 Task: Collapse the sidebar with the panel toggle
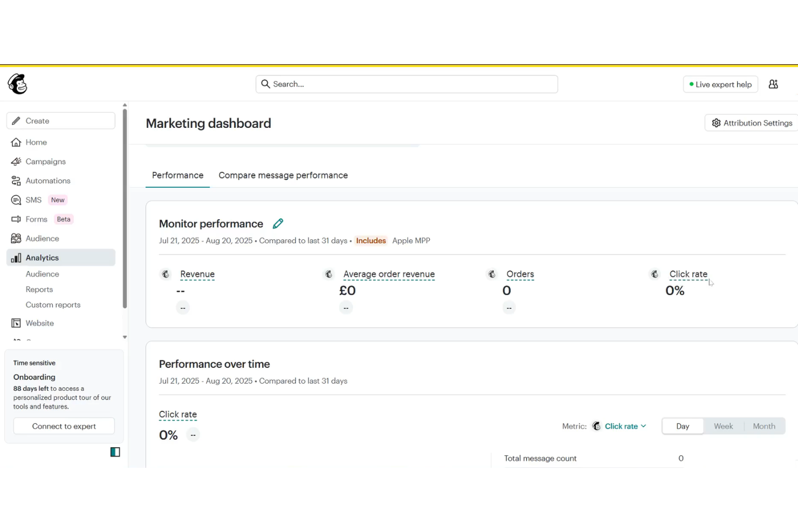pyautogui.click(x=115, y=452)
